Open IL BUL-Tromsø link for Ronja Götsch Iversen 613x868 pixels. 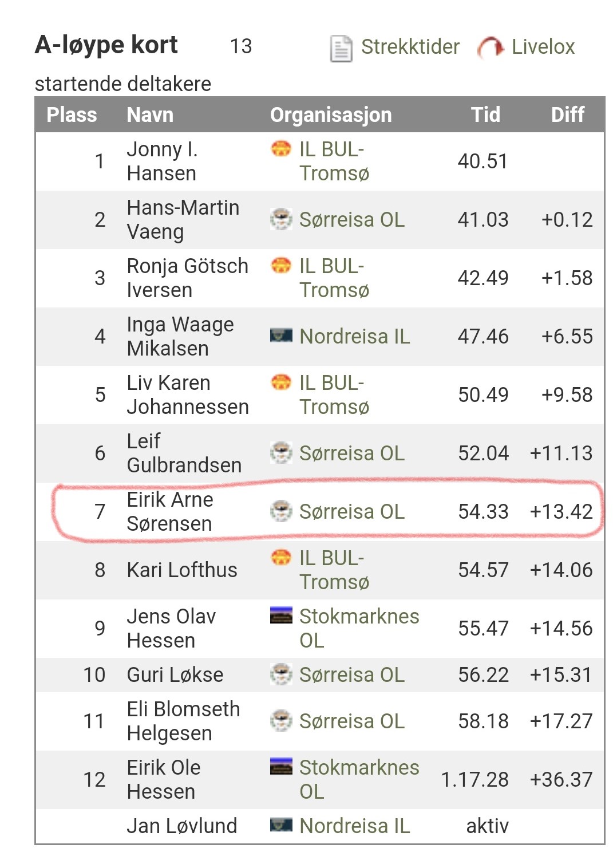click(x=334, y=278)
